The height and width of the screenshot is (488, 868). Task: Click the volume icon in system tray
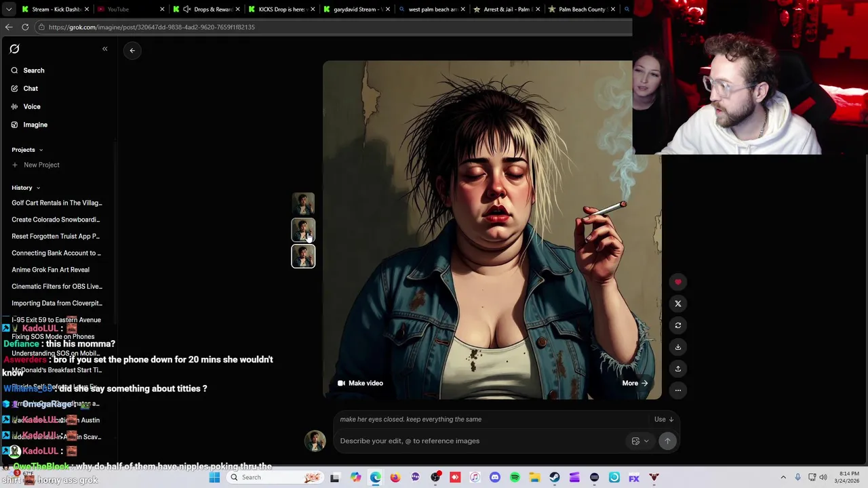pyautogui.click(x=824, y=478)
